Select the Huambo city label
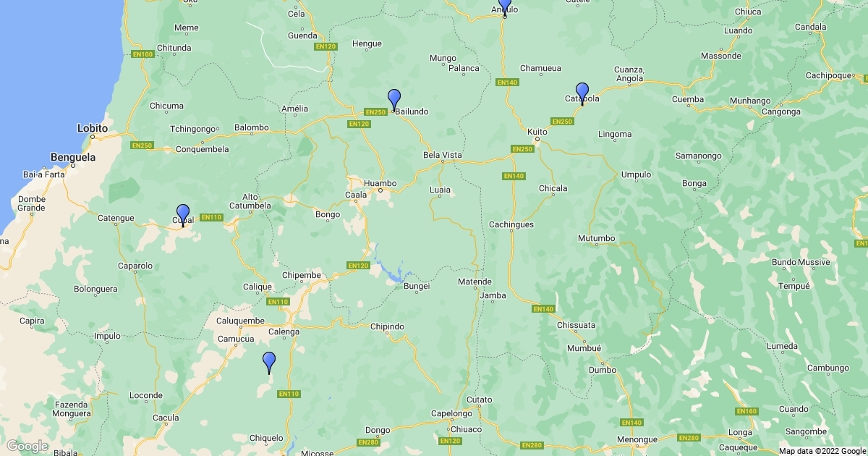This screenshot has height=456, width=868. pyautogui.click(x=380, y=183)
